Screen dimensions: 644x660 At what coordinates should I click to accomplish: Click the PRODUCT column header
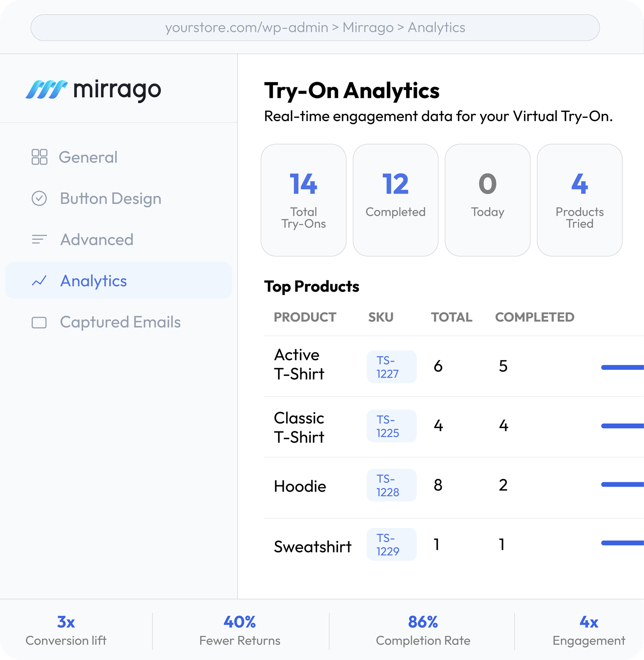pos(305,317)
